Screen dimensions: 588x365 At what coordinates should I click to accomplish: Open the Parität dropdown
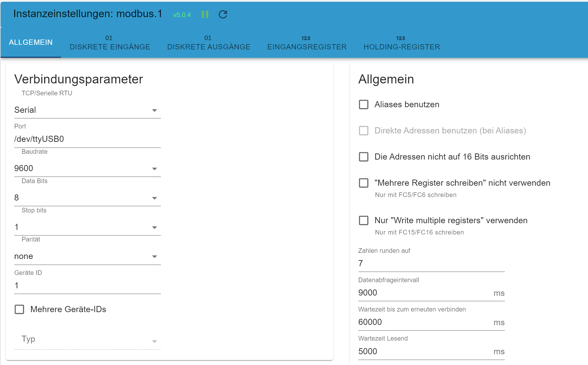click(x=87, y=256)
